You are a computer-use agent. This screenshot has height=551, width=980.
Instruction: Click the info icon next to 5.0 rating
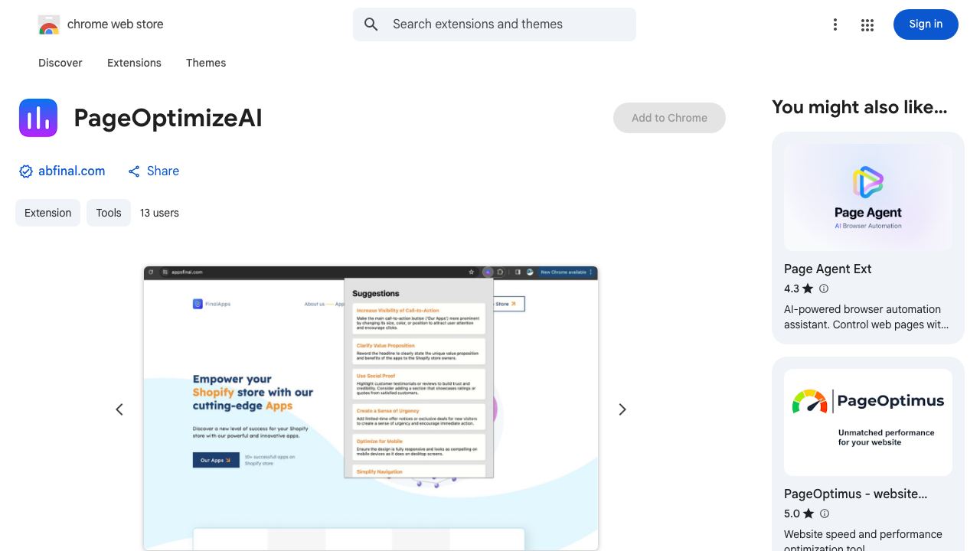pyautogui.click(x=824, y=514)
